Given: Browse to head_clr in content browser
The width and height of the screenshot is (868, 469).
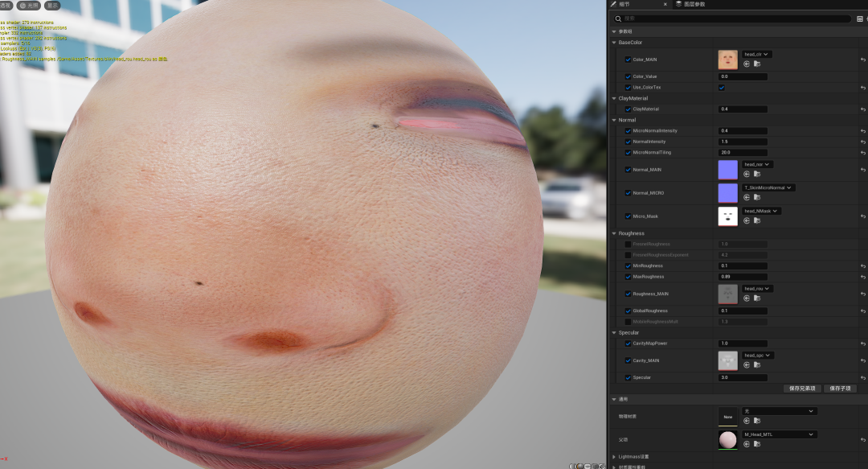Looking at the screenshot, I should point(757,64).
